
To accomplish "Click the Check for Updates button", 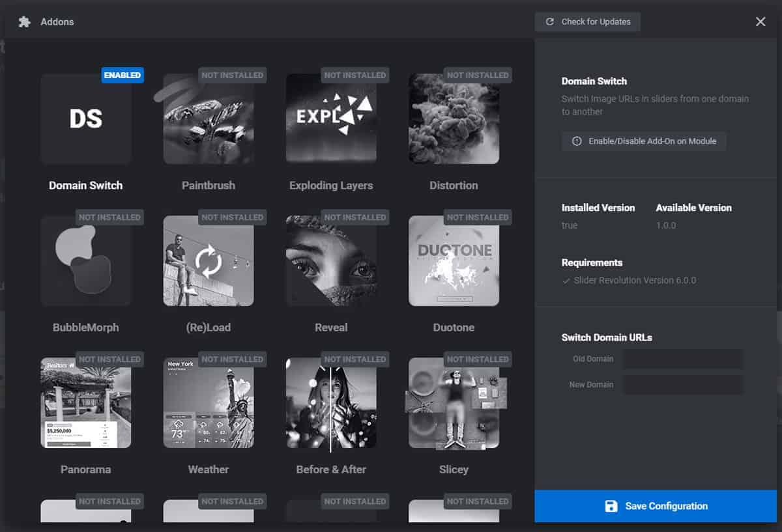I will click(588, 21).
